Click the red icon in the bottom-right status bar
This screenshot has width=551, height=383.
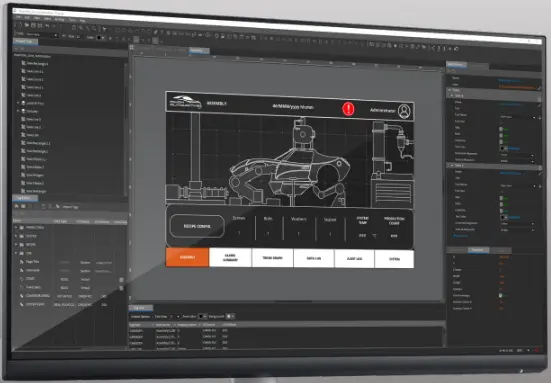[x=536, y=350]
